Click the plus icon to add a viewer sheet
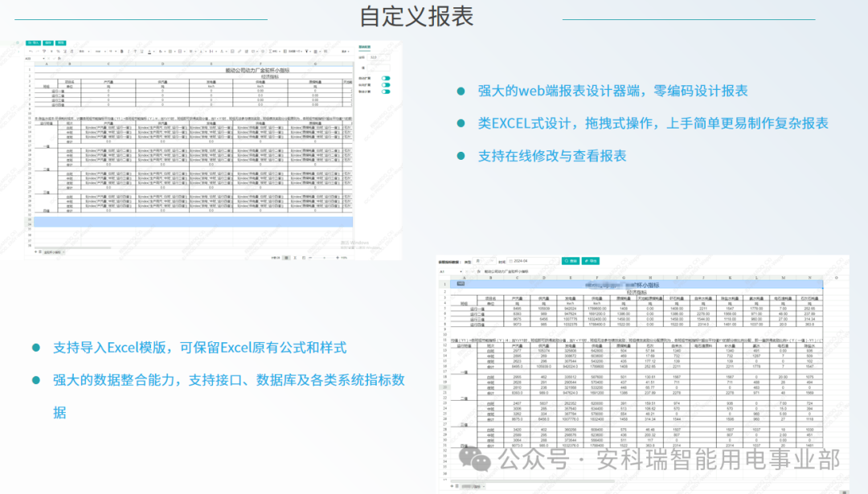 (x=452, y=486)
